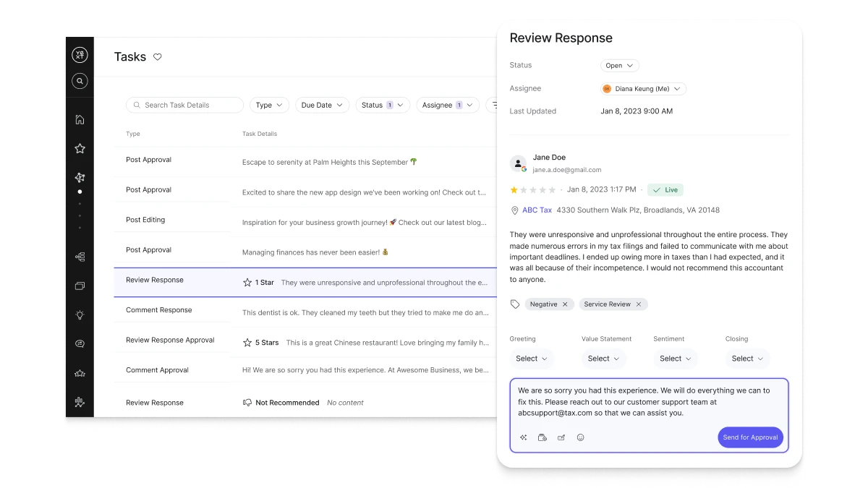Click the Send for Approval button

point(750,437)
